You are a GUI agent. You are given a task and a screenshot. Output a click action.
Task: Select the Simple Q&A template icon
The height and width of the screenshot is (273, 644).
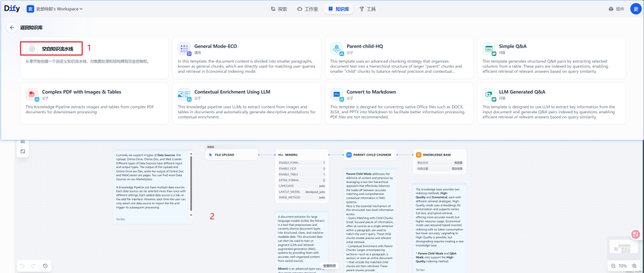490,49
